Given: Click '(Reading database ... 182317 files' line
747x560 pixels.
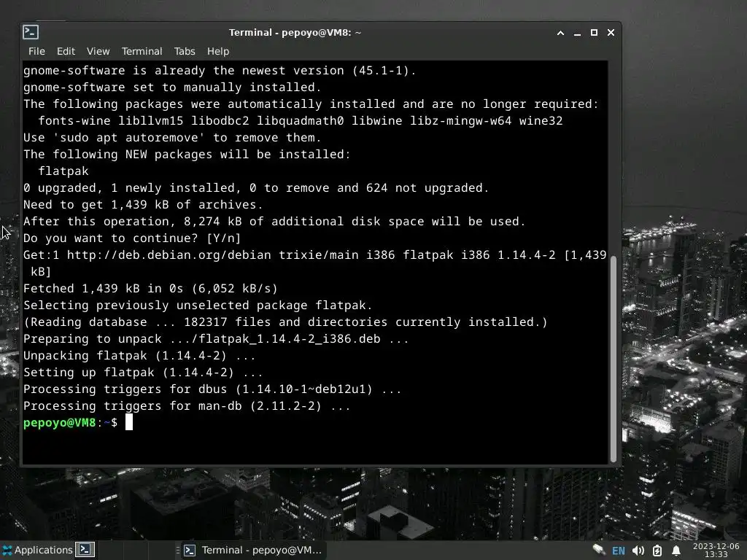Looking at the screenshot, I should pos(285,322).
